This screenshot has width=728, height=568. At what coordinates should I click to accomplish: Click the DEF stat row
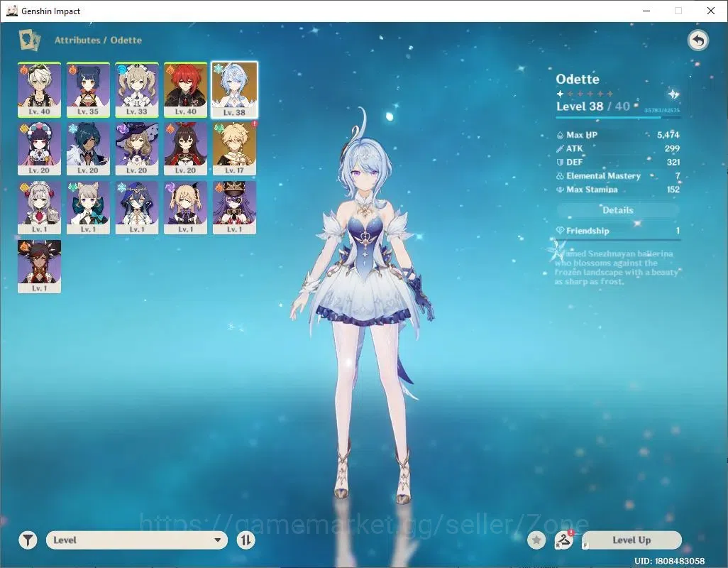618,162
